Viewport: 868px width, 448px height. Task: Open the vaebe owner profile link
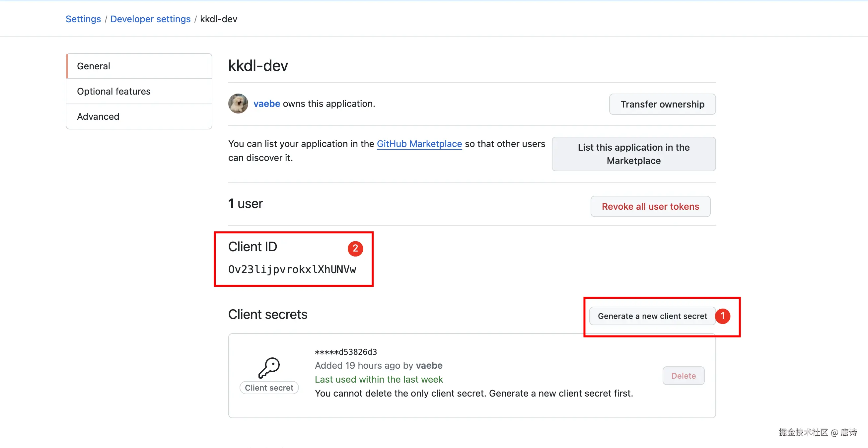(x=266, y=104)
